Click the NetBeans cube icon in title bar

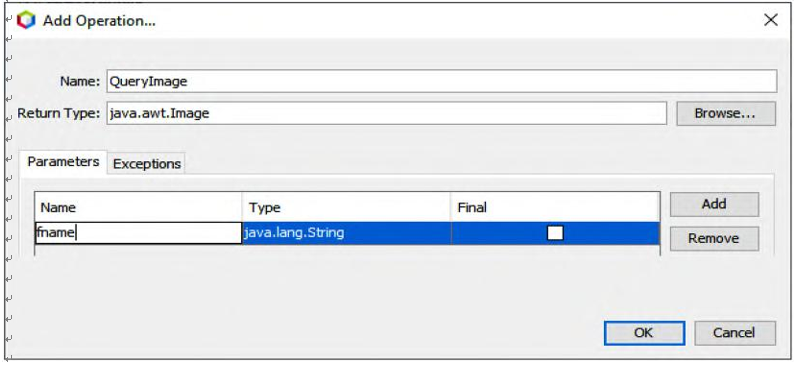[26, 21]
